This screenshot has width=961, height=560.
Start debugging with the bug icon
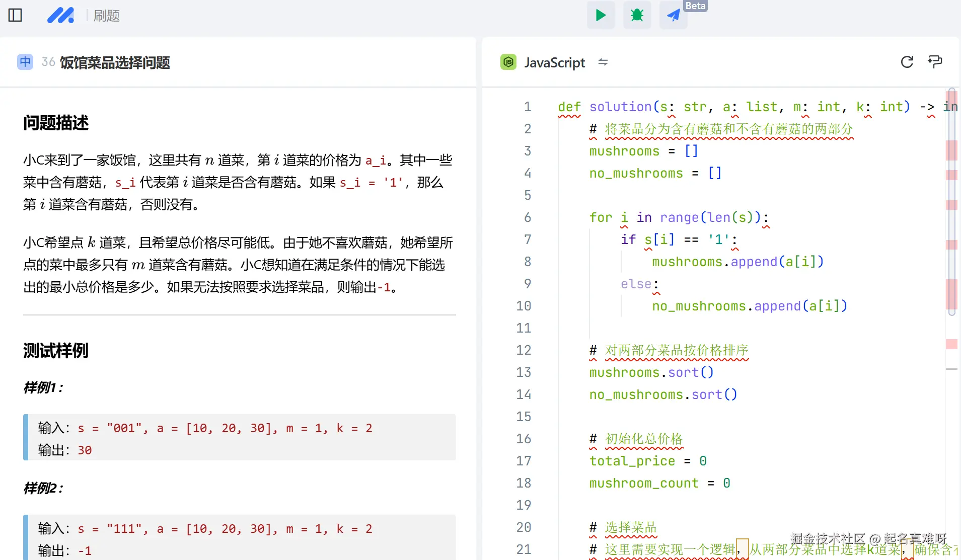(637, 15)
